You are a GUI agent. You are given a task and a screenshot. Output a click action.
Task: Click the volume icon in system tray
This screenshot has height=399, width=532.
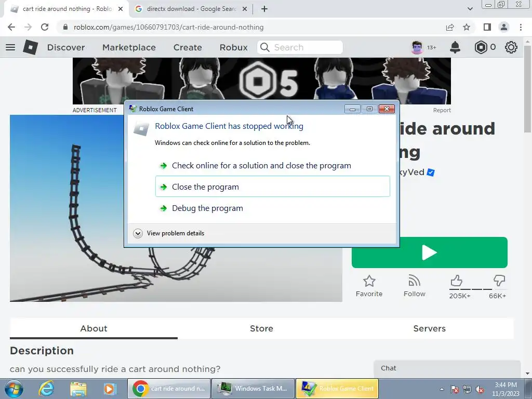tap(480, 390)
